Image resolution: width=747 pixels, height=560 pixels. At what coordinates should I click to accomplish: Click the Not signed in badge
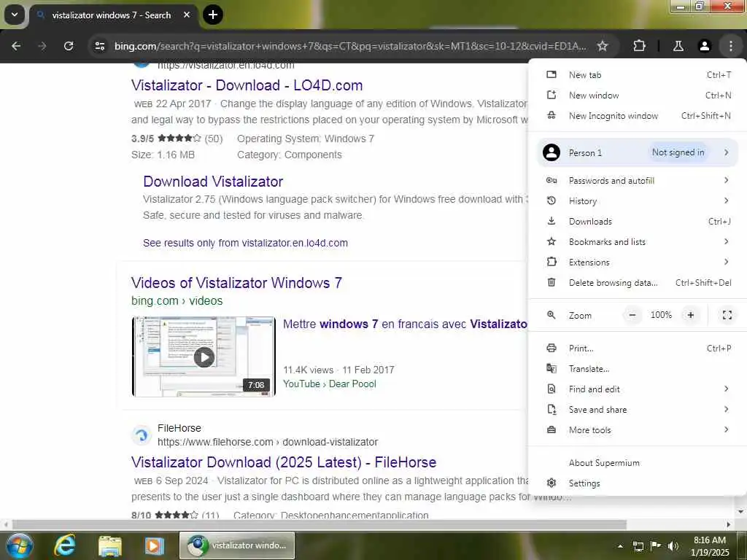click(x=678, y=152)
